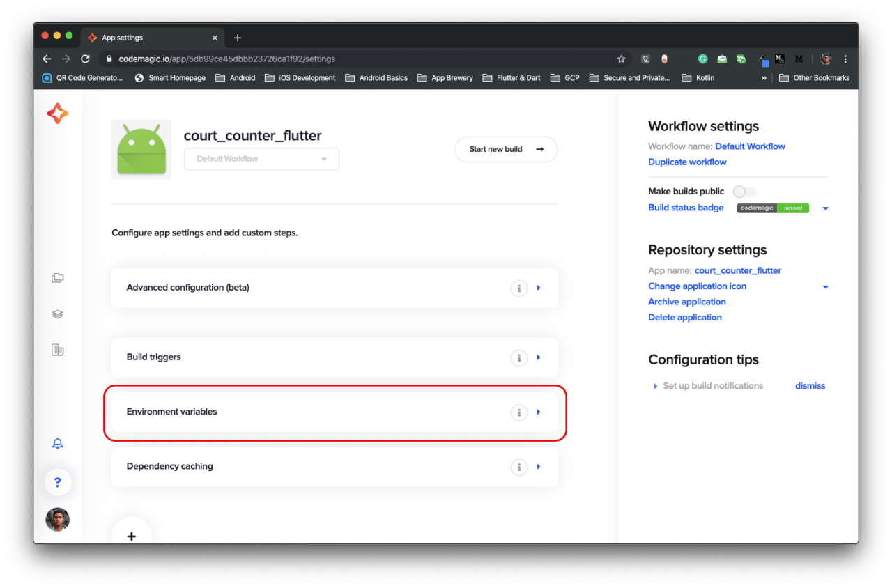Click the lightbulb extension icon
Screen dimensions: 892x588
(x=646, y=59)
